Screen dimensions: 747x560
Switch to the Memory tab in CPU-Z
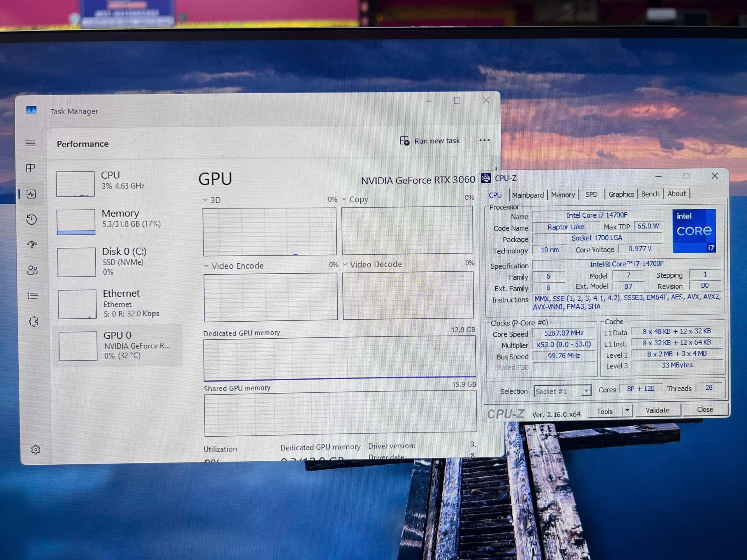pyautogui.click(x=563, y=194)
